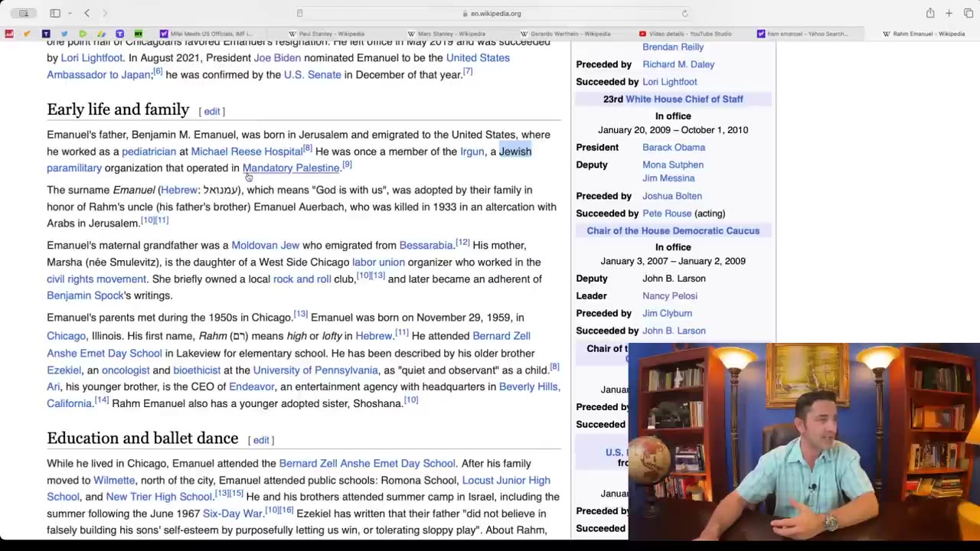The height and width of the screenshot is (551, 980).
Task: Open the dark blue T pinned tab
Action: (46, 34)
